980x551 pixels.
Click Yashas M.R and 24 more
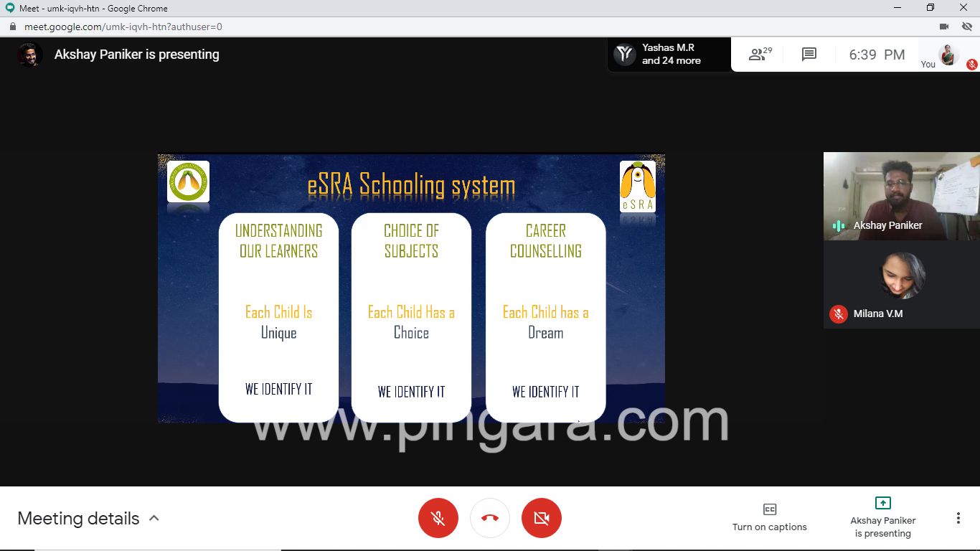pos(669,55)
